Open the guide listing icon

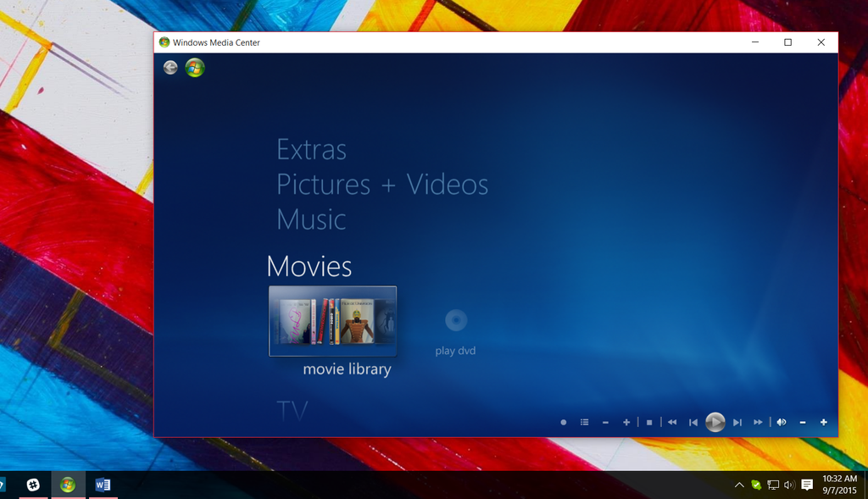584,421
